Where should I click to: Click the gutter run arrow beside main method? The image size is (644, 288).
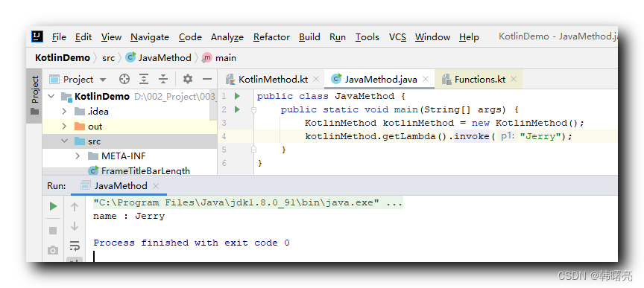[237, 109]
